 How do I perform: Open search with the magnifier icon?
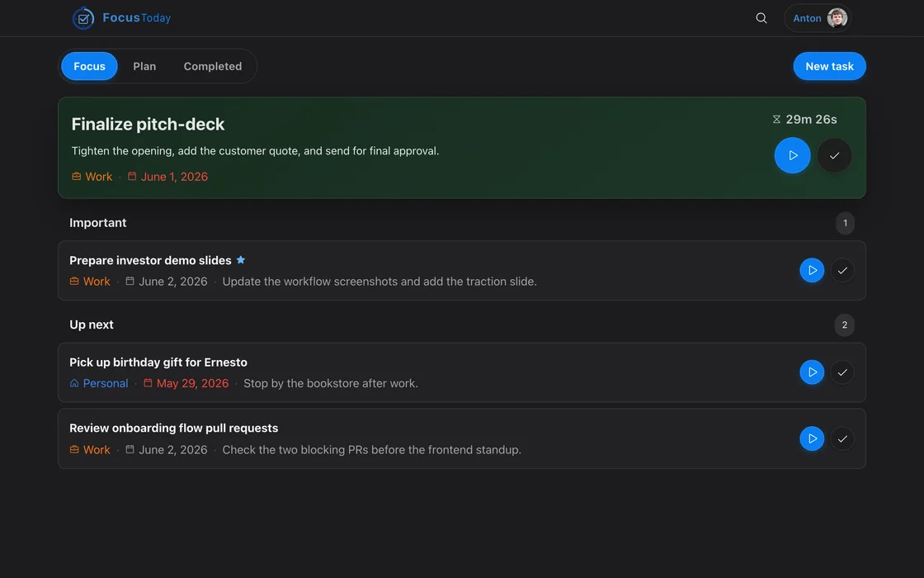(x=761, y=18)
